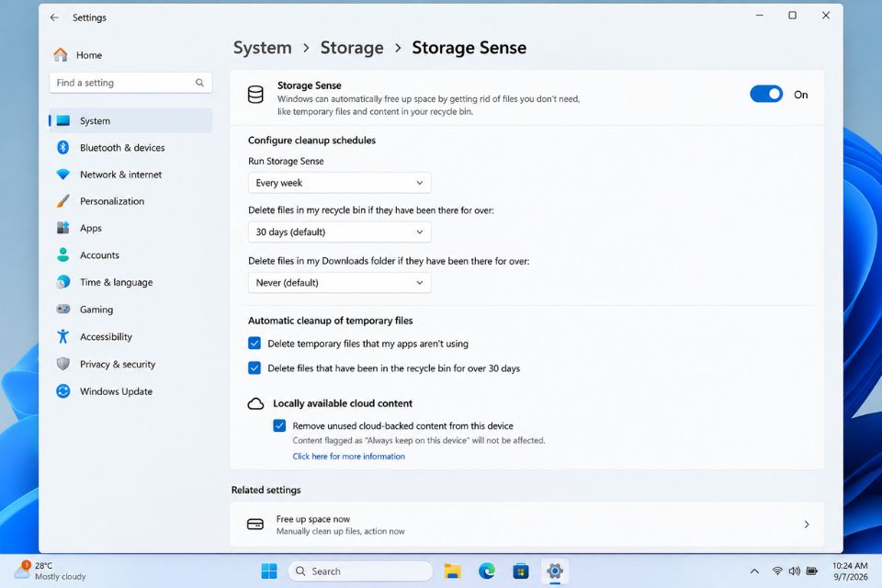
Task: Click the Windows Update sync icon
Action: [x=63, y=391]
